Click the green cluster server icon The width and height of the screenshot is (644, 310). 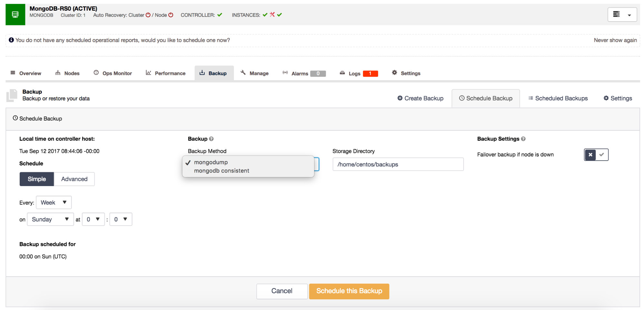click(x=15, y=14)
